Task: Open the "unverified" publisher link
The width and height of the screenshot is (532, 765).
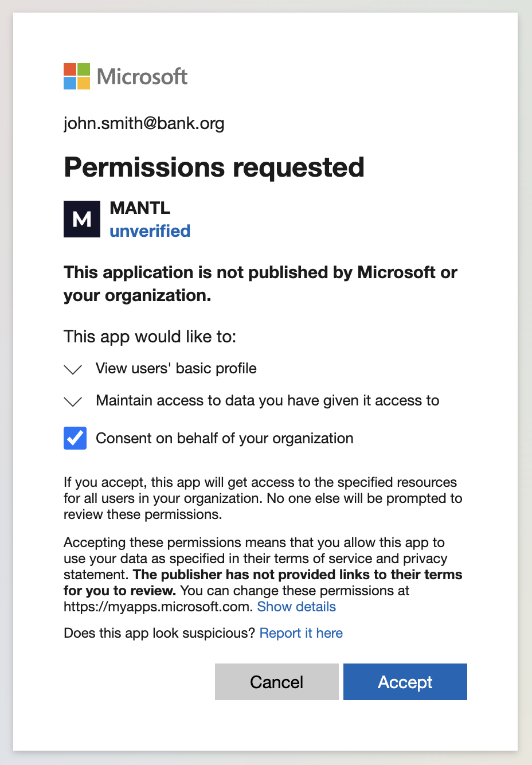Action: tap(150, 231)
